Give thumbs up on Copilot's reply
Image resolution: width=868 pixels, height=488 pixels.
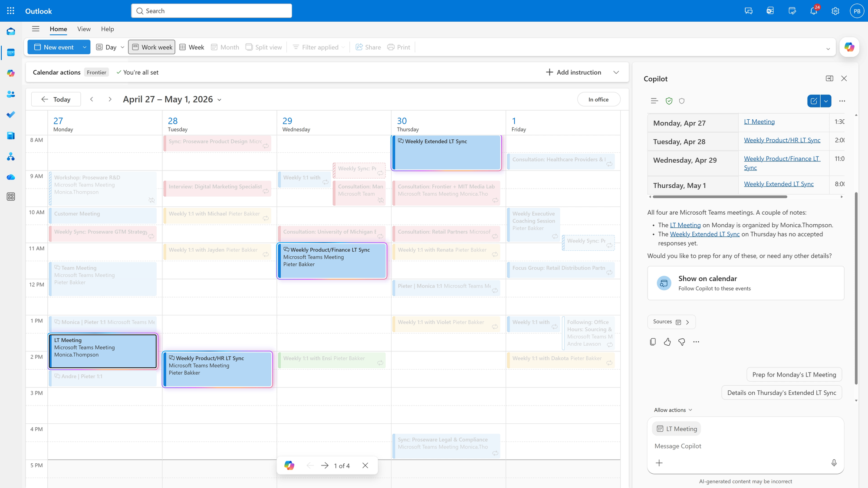pos(667,342)
